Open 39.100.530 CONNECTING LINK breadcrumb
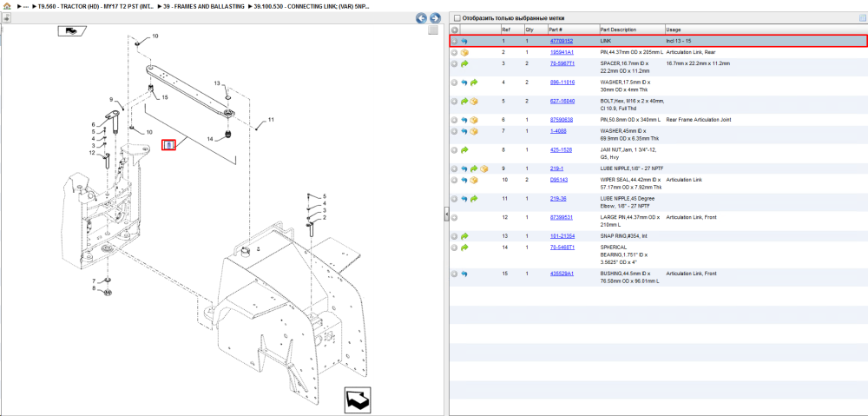Viewport: 868px width, 416px height. point(312,7)
